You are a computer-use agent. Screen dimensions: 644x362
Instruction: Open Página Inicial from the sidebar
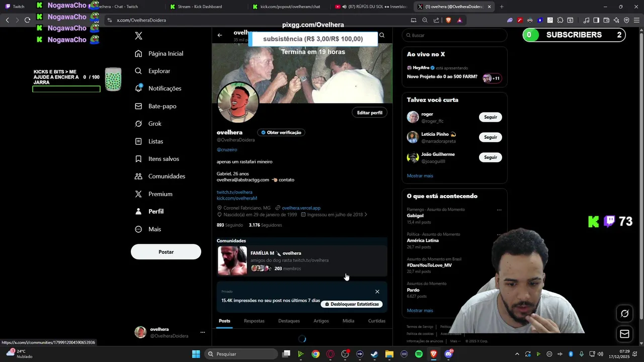159,53
